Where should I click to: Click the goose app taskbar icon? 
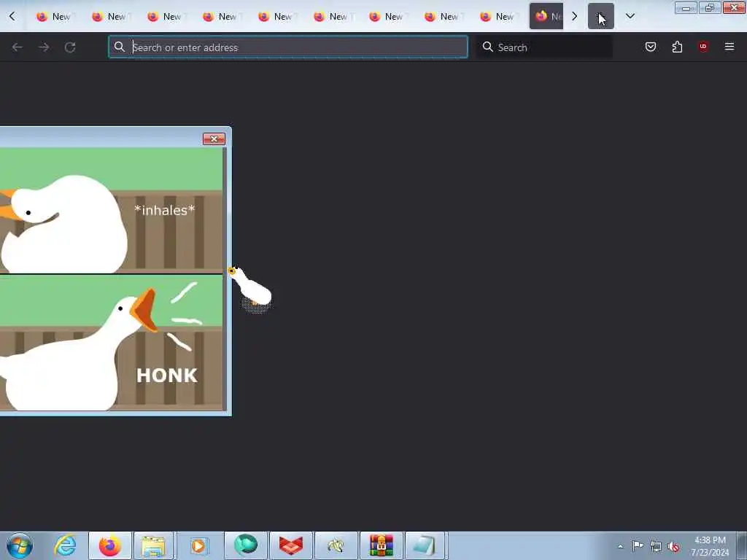tap(336, 545)
